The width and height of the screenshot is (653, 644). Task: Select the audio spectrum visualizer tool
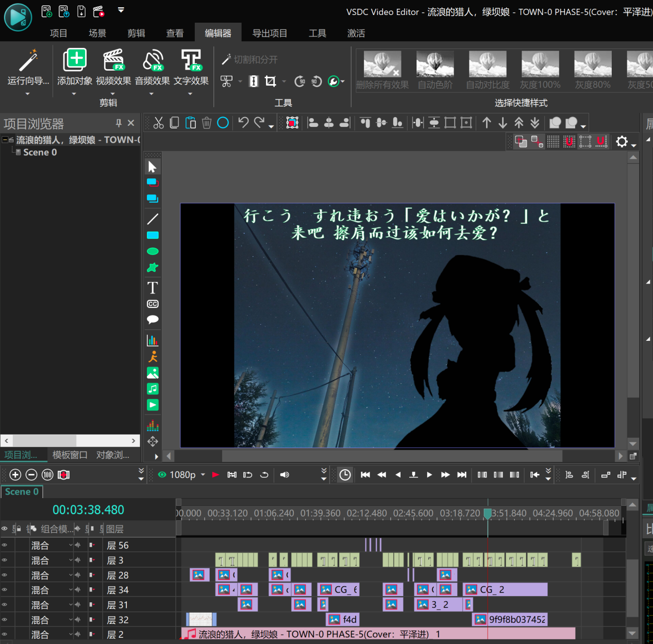pyautogui.click(x=153, y=425)
